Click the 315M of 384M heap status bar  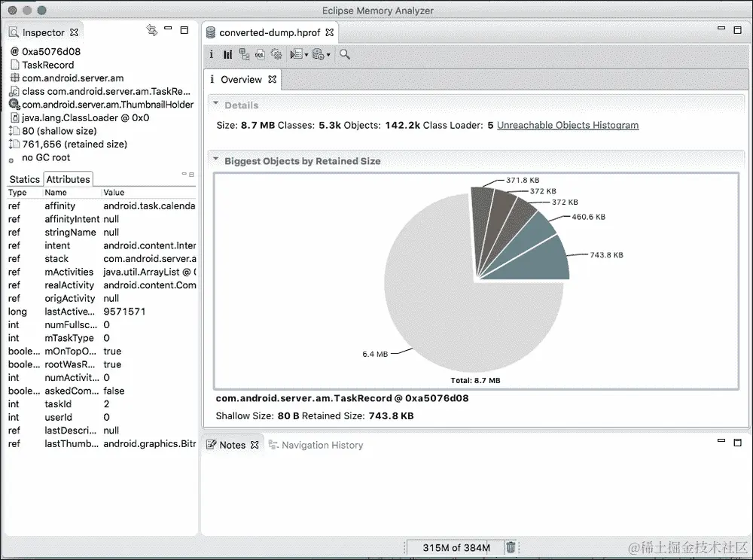click(x=456, y=547)
